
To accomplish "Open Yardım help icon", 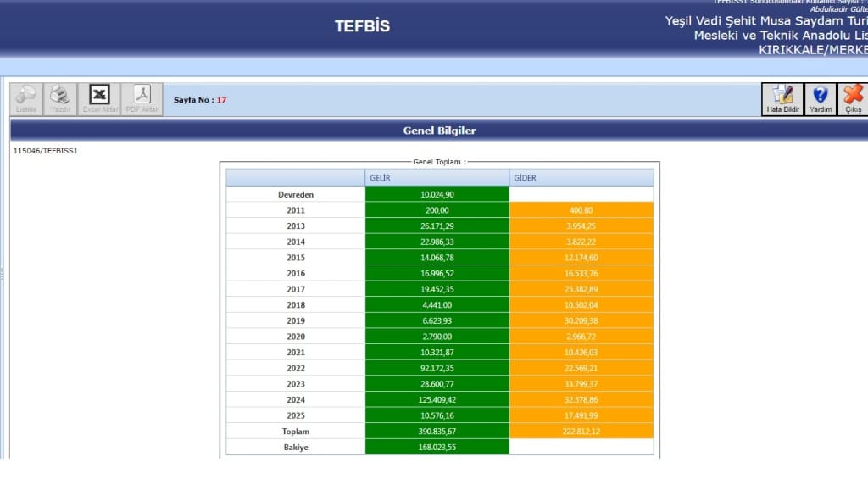I will (820, 98).
